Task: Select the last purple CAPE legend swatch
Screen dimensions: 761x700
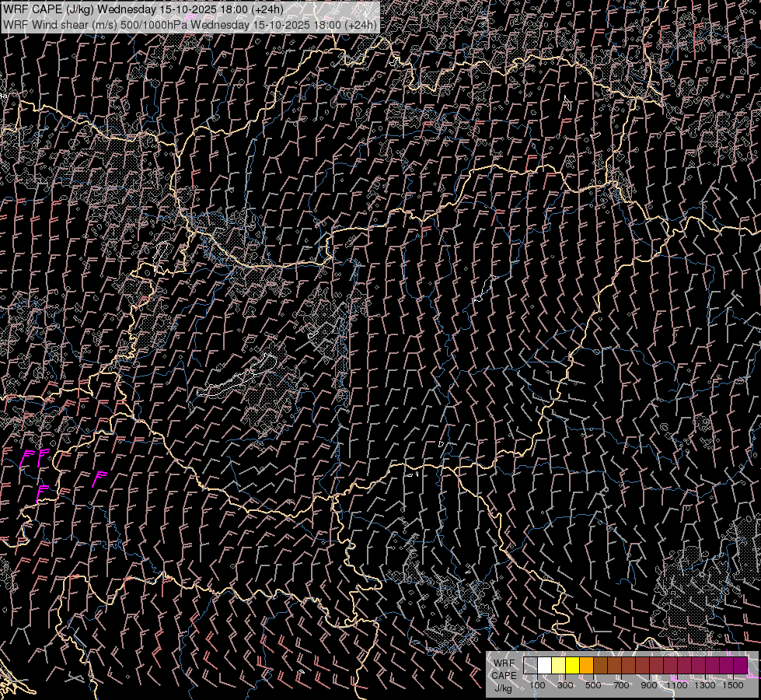Action: click(740, 666)
